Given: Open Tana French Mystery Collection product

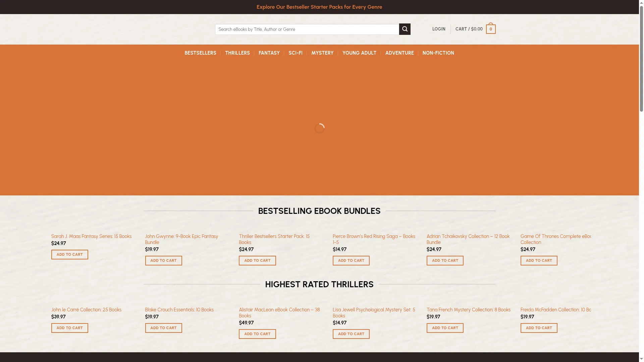Looking at the screenshot, I should (x=469, y=310).
